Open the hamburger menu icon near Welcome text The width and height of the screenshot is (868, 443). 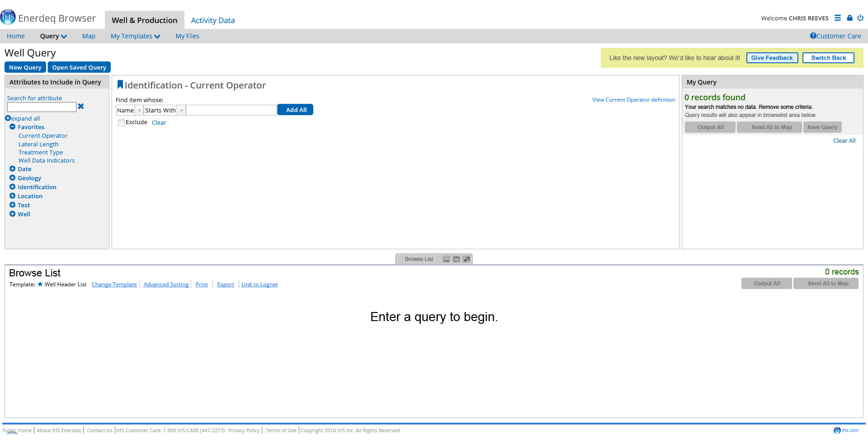pos(838,18)
